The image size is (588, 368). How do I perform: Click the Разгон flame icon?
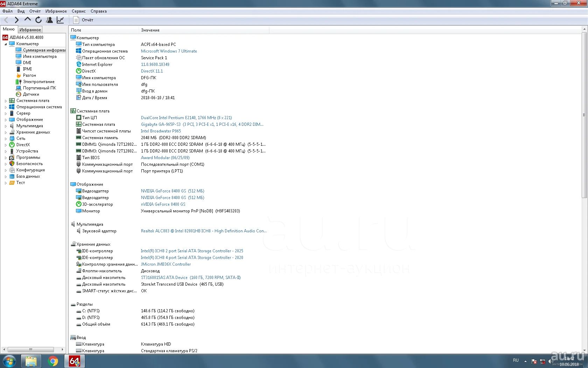coord(19,75)
